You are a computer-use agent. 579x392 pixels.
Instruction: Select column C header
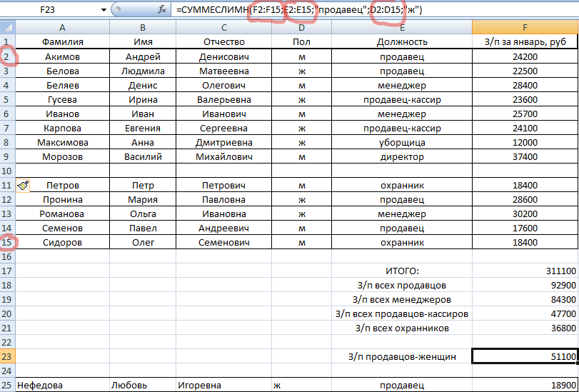[x=223, y=27]
